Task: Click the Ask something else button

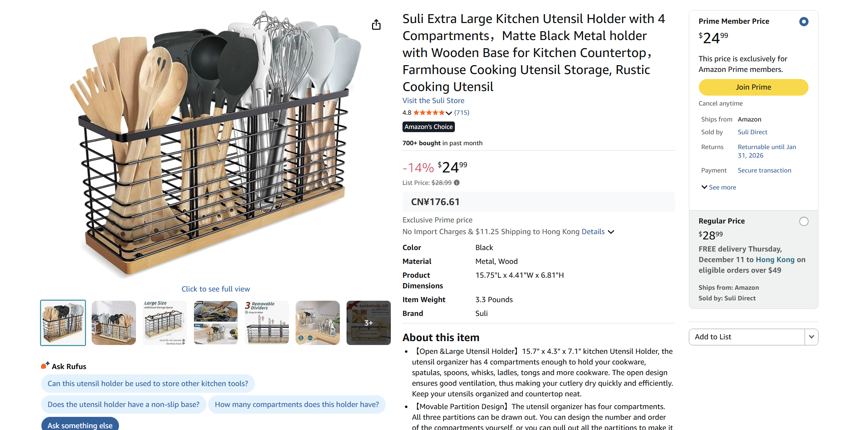Action: (x=80, y=425)
